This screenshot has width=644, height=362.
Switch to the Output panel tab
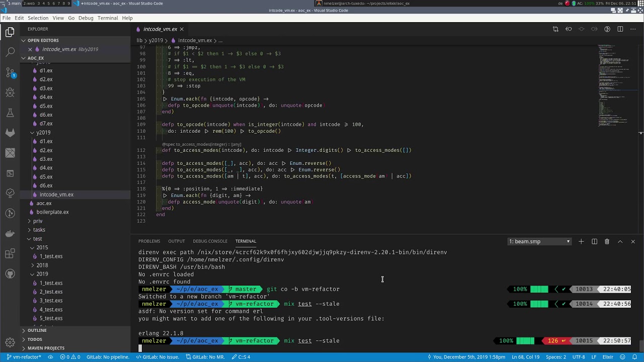[x=176, y=241]
